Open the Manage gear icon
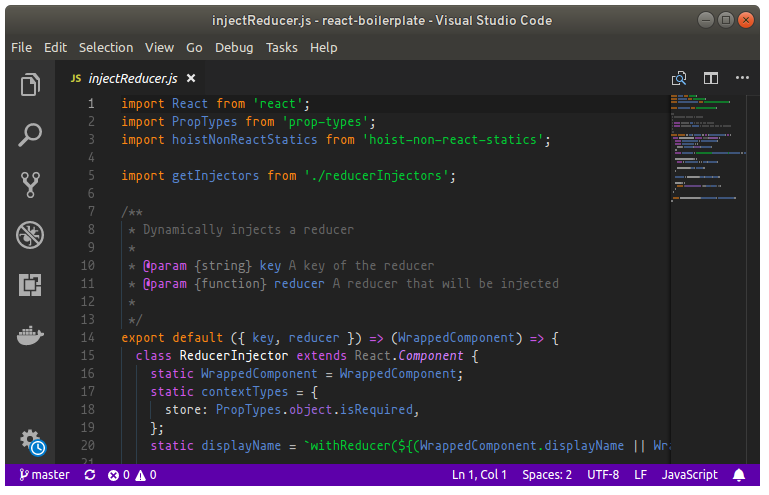The height and width of the screenshot is (495, 769). (31, 441)
